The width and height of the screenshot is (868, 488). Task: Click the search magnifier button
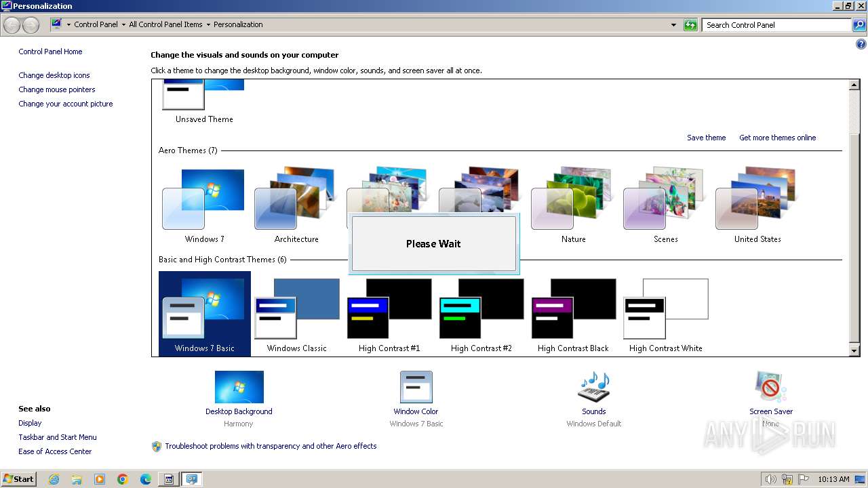point(859,25)
